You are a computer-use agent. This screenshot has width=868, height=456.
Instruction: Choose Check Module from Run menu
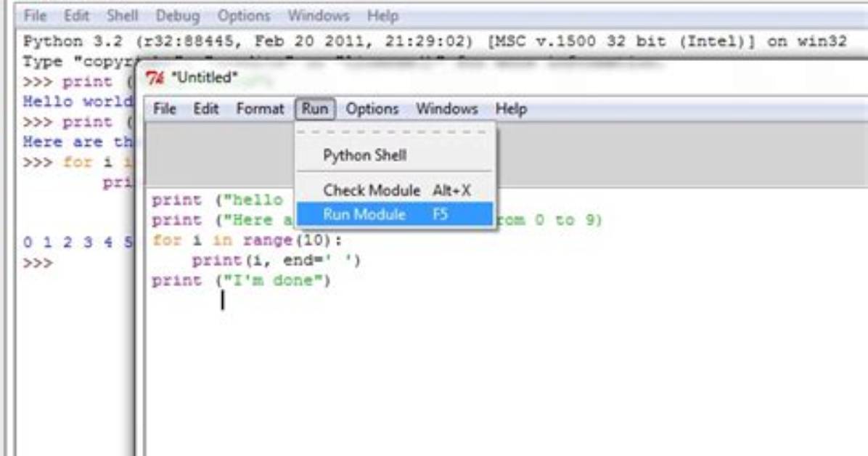point(394,190)
